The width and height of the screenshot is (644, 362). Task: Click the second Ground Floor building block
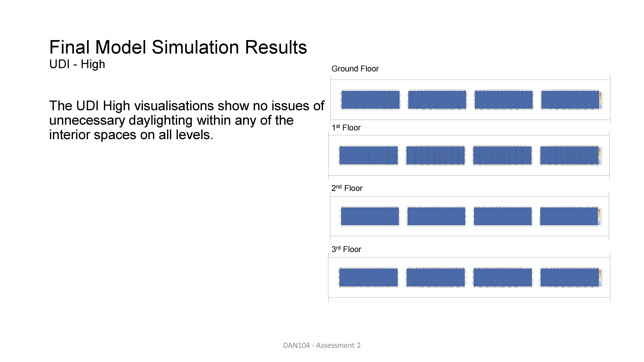[437, 100]
